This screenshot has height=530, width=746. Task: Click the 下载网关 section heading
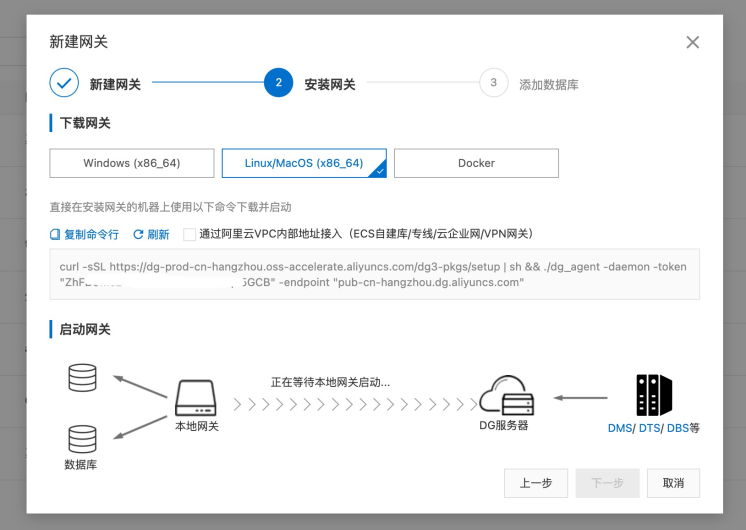click(x=85, y=123)
